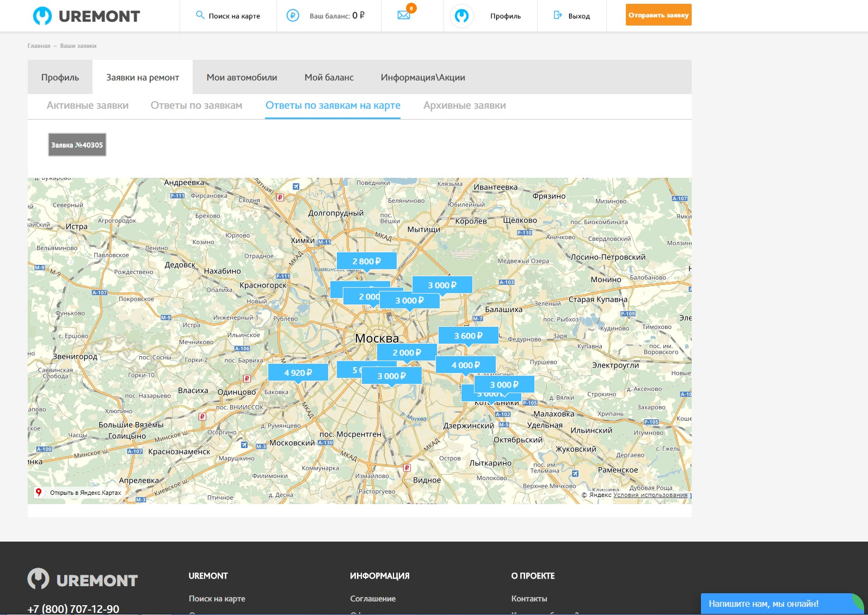Viewport: 868px width, 615px height.
Task: Show 'Ответы по заявкам' subtab
Action: pos(196,105)
